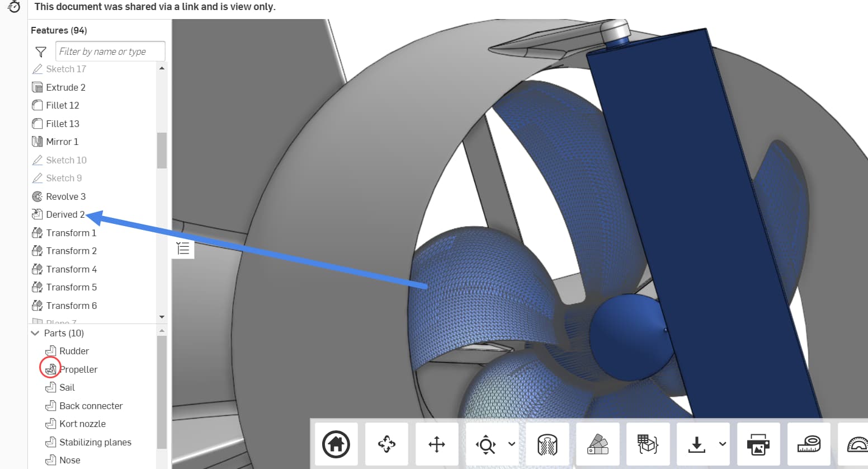Click the filter funnel icon above features list
Screen dimensions: 868x469
[x=40, y=51]
